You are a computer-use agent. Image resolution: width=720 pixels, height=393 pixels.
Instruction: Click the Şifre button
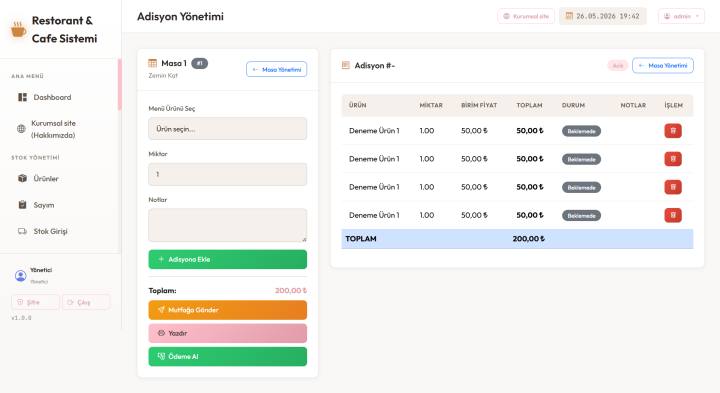point(35,302)
